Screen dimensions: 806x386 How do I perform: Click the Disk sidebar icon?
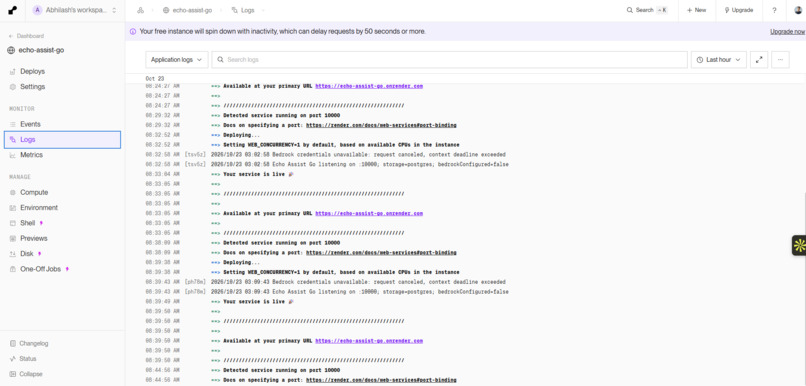click(x=13, y=254)
